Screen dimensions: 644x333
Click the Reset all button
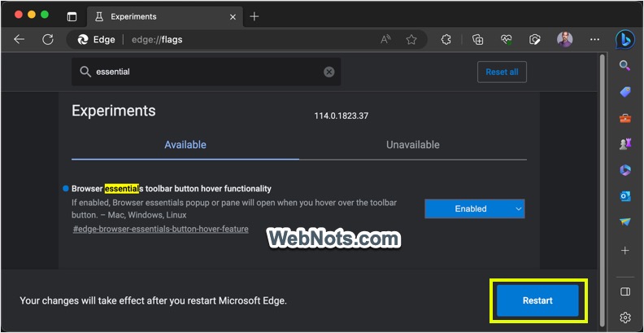point(502,72)
